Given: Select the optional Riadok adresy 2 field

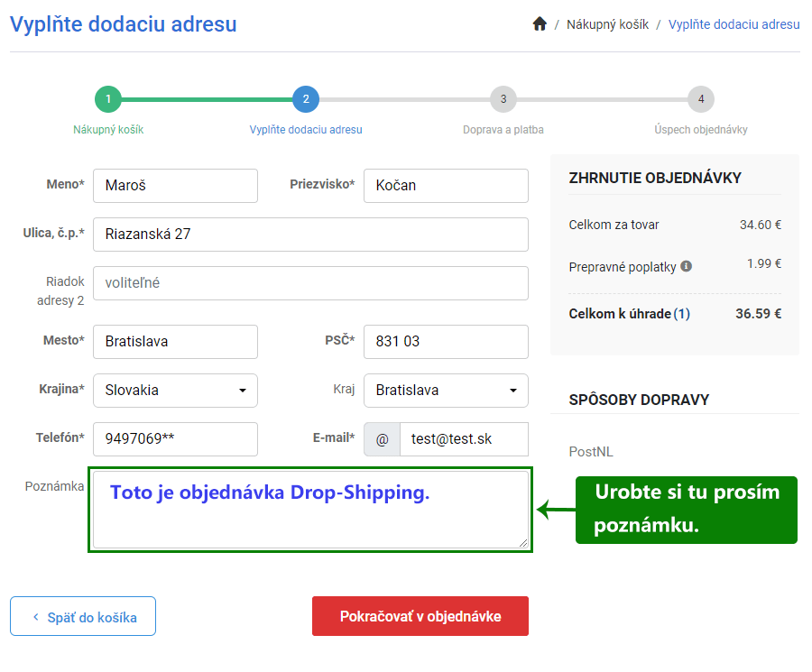Looking at the screenshot, I should point(310,283).
